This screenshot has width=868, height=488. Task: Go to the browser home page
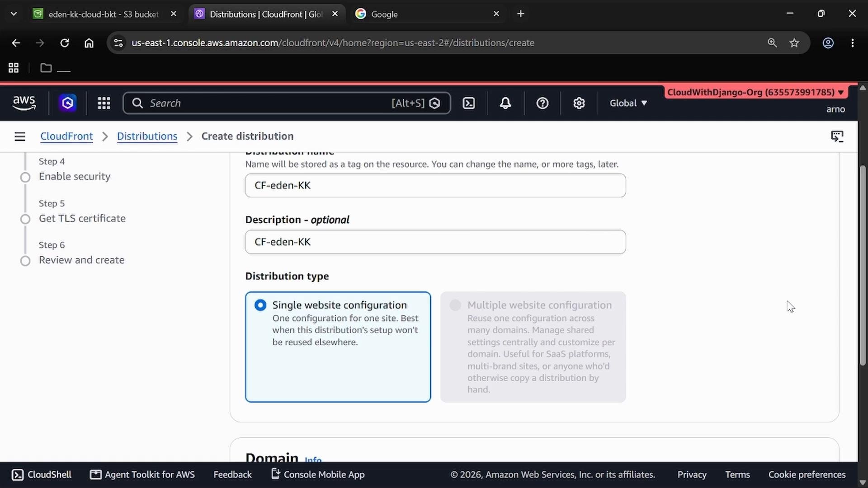(x=89, y=43)
